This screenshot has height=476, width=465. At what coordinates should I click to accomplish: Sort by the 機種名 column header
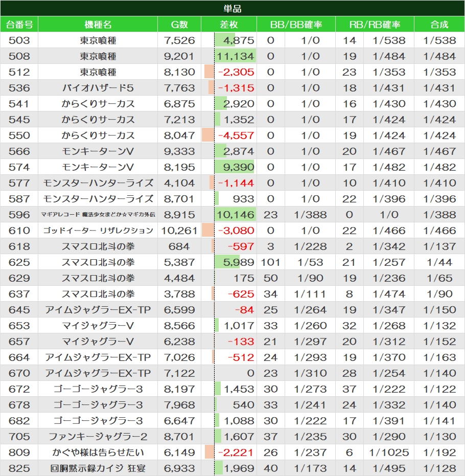(x=98, y=25)
